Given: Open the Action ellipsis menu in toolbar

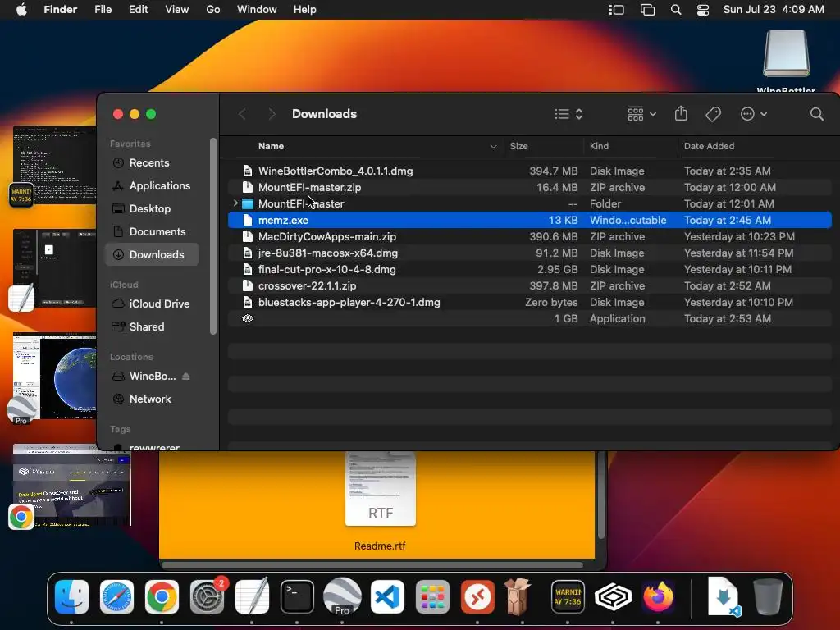Looking at the screenshot, I should pos(753,114).
